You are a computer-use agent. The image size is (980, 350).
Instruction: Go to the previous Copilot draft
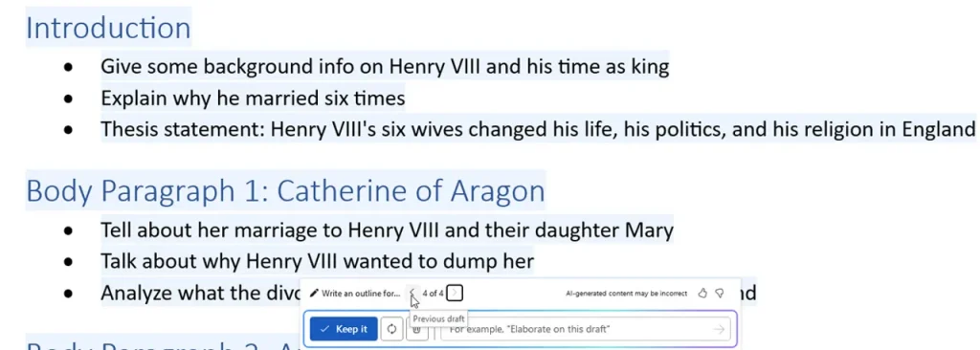[x=412, y=294]
